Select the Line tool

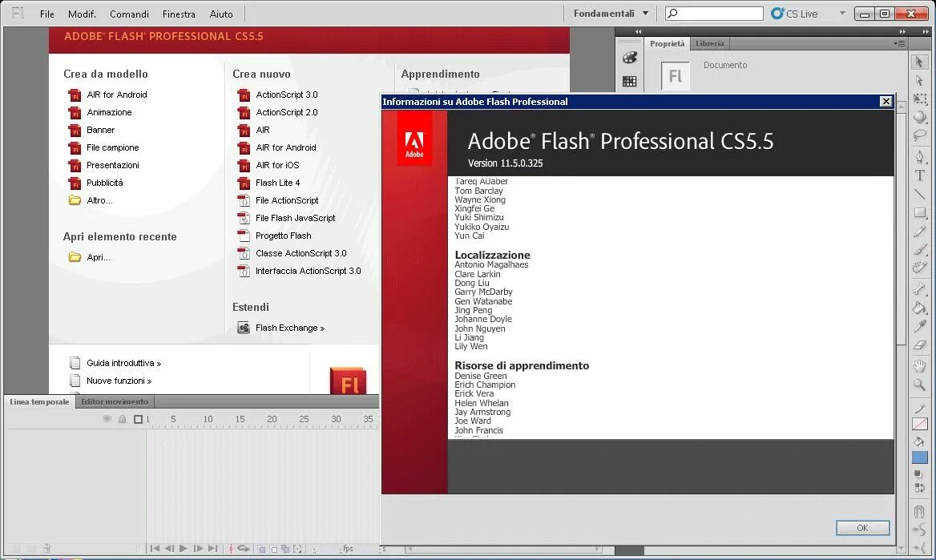(x=920, y=194)
